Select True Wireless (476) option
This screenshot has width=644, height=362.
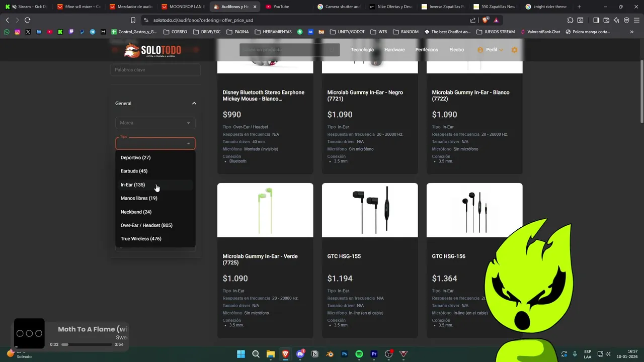pyautogui.click(x=155, y=239)
